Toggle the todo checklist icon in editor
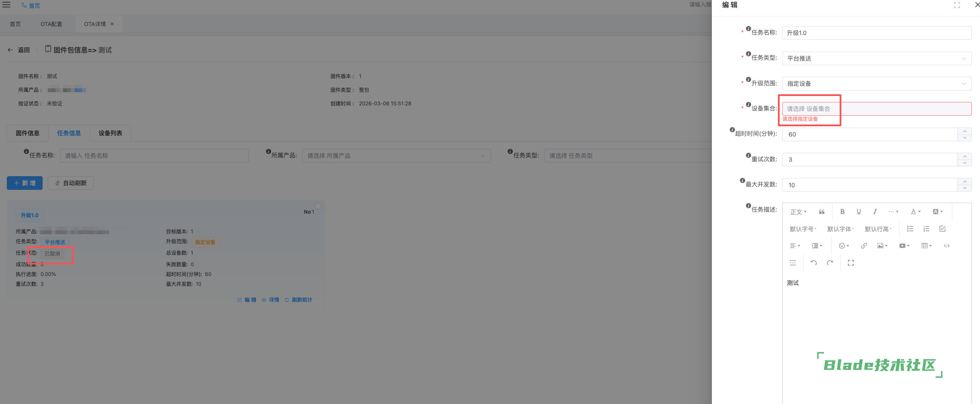This screenshot has height=404, width=980. [942, 229]
